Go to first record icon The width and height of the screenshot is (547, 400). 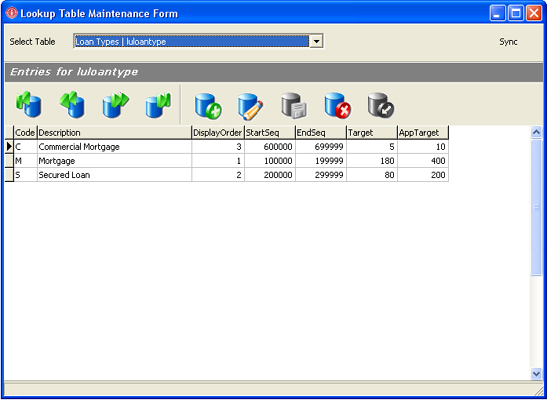click(x=29, y=104)
